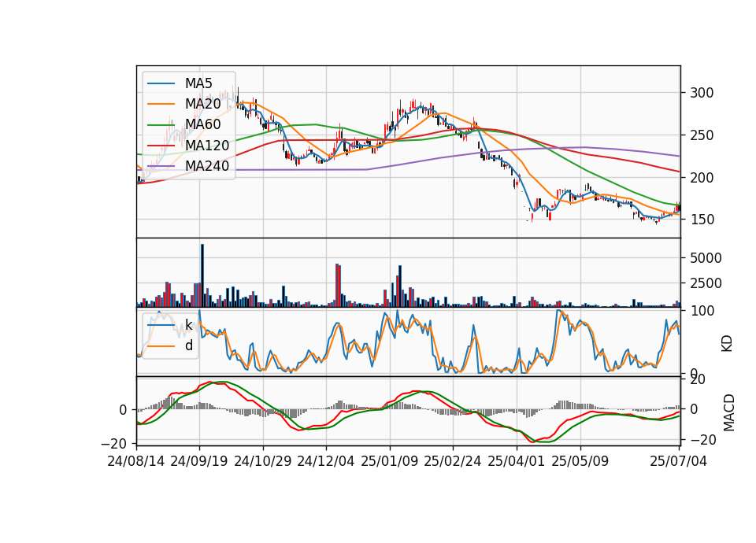Viewport: 756px width, 543px height.
Task: Click the 25/07/04 date axis label
Action: pyautogui.click(x=678, y=461)
